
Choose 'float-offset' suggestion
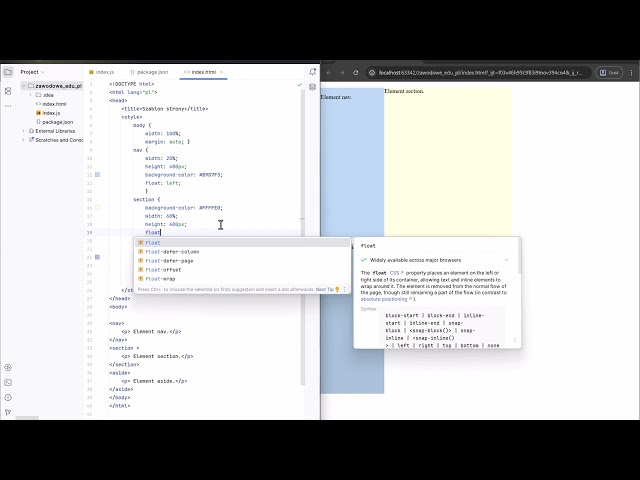[x=242, y=270]
